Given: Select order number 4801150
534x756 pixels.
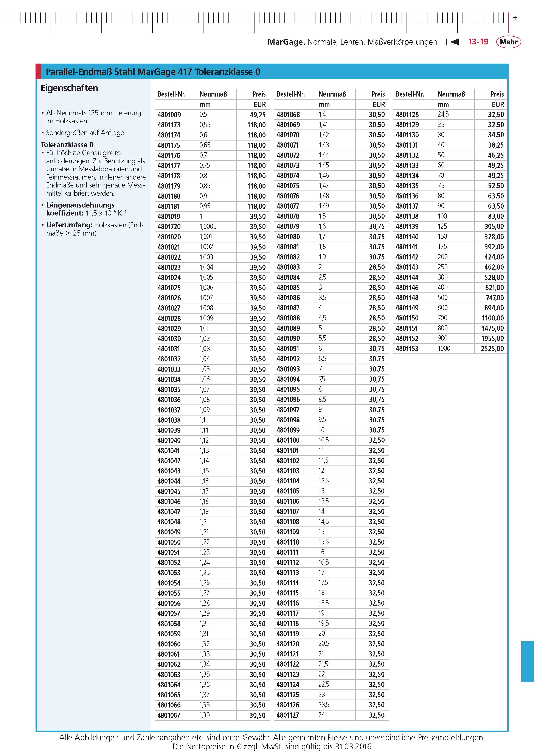Looking at the screenshot, I should pyautogui.click(x=407, y=318).
